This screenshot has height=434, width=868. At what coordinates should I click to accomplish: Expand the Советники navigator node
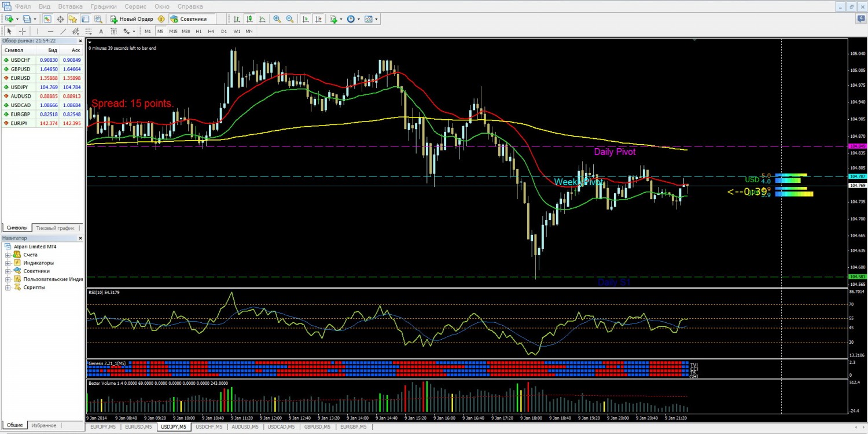[x=8, y=271]
